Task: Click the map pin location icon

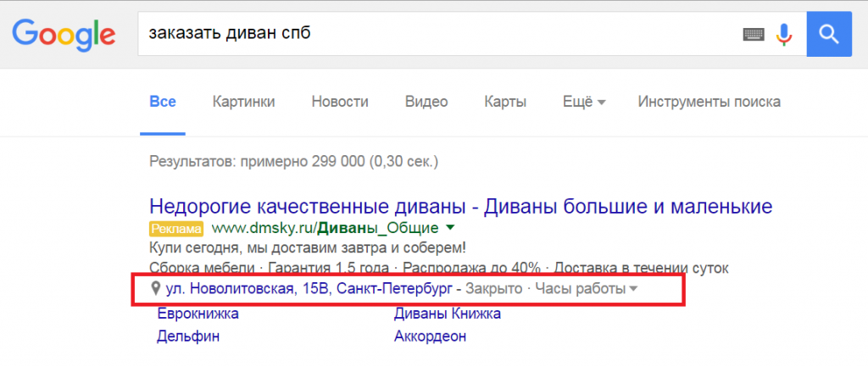Action: tap(156, 288)
